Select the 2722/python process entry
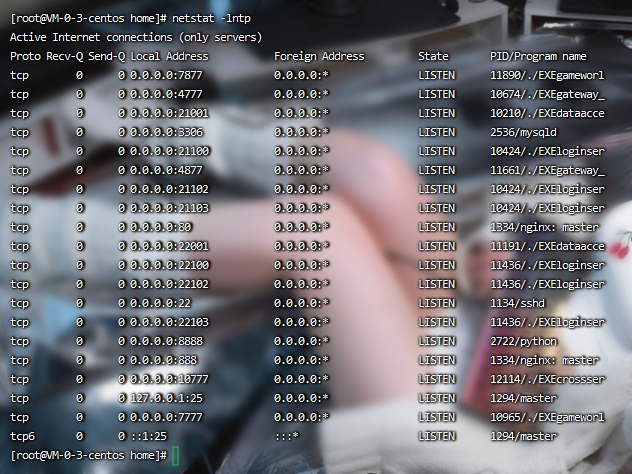Screen dimensions: 632x474 click(x=522, y=341)
